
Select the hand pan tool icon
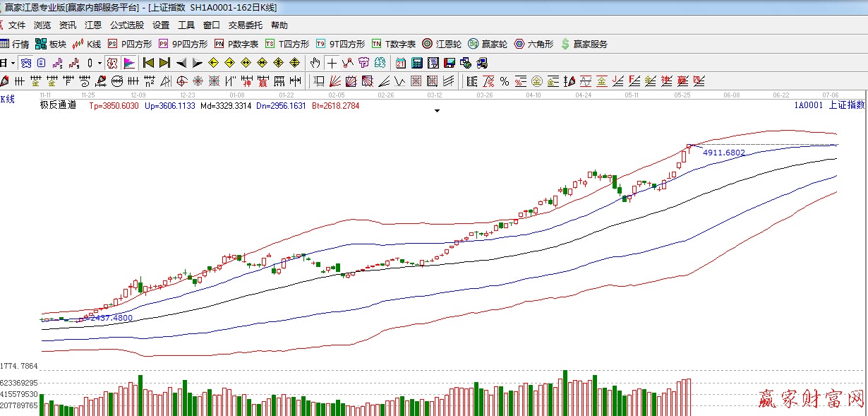click(315, 63)
